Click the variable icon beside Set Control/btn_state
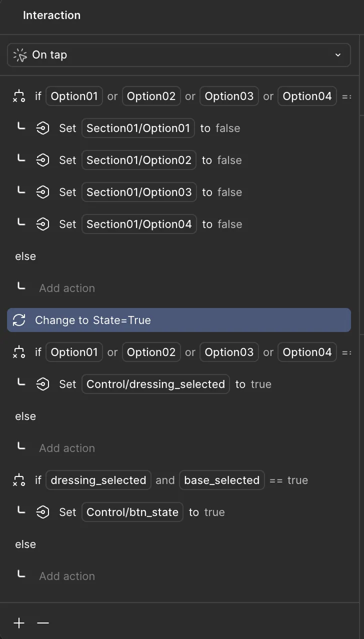Image resolution: width=364 pixels, height=639 pixels. [x=43, y=512]
